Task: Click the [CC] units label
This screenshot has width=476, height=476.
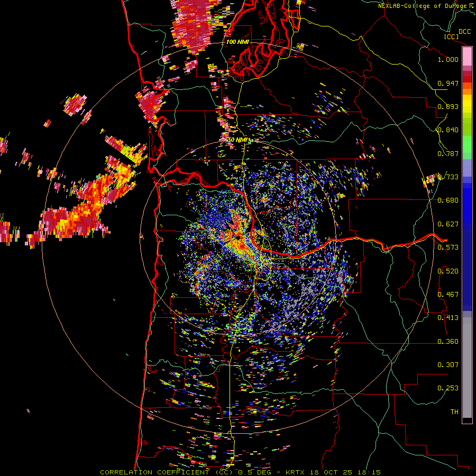Action: [x=452, y=36]
